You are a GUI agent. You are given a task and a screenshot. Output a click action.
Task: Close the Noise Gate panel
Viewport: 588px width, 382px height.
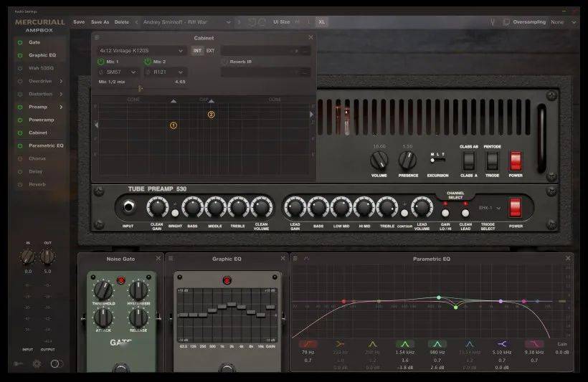coord(158,258)
